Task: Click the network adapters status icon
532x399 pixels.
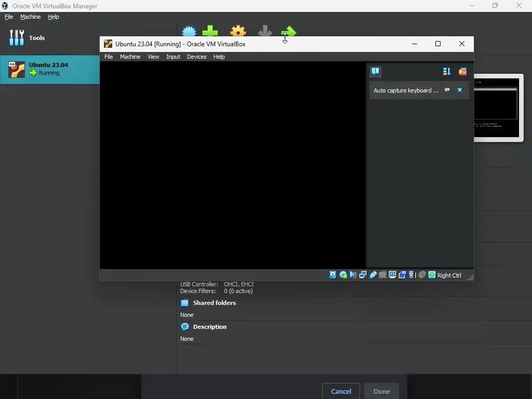Action: coord(363,275)
